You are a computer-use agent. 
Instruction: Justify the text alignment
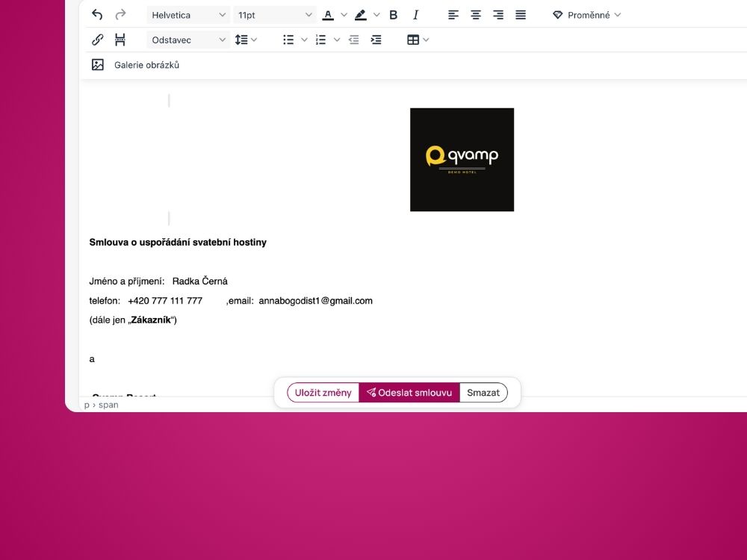[521, 15]
